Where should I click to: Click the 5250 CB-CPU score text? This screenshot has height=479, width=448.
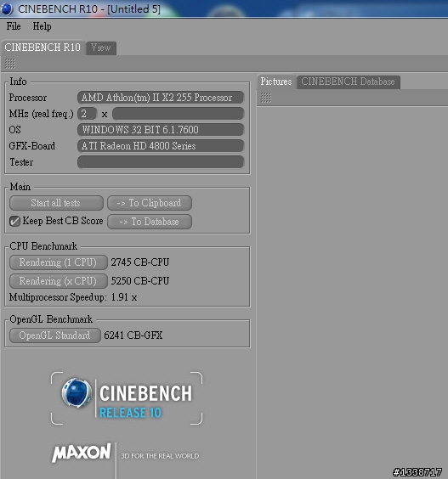point(140,281)
